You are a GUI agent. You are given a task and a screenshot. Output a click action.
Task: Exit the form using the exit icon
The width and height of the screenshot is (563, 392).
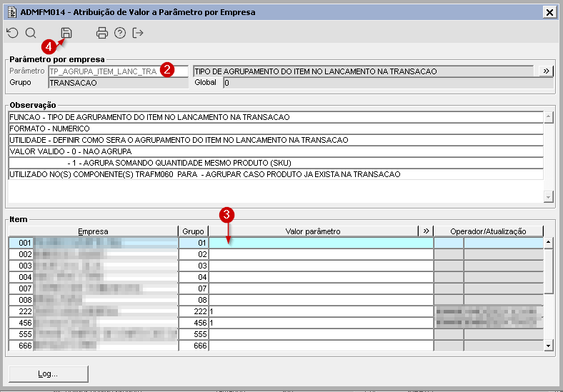138,33
